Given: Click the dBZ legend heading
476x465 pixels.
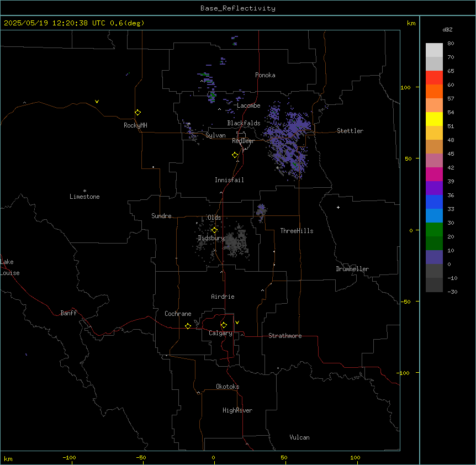Looking at the screenshot, I should tap(447, 29).
